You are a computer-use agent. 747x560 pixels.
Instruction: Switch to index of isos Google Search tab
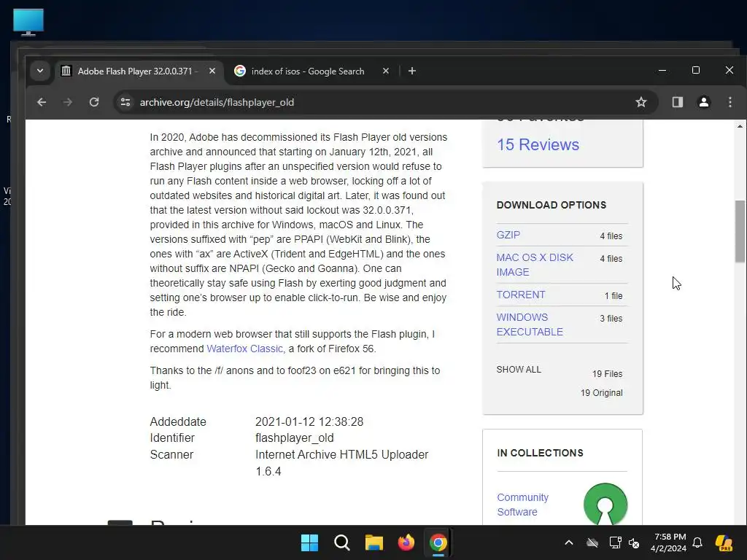307,71
